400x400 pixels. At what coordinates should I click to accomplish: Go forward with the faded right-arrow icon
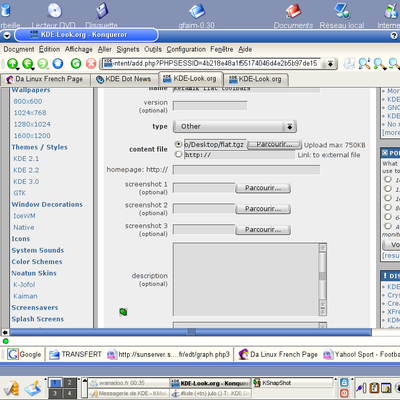(43, 63)
